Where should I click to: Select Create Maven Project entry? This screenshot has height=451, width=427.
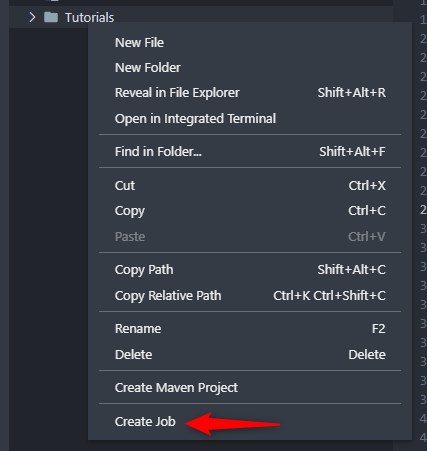pyautogui.click(x=250, y=388)
